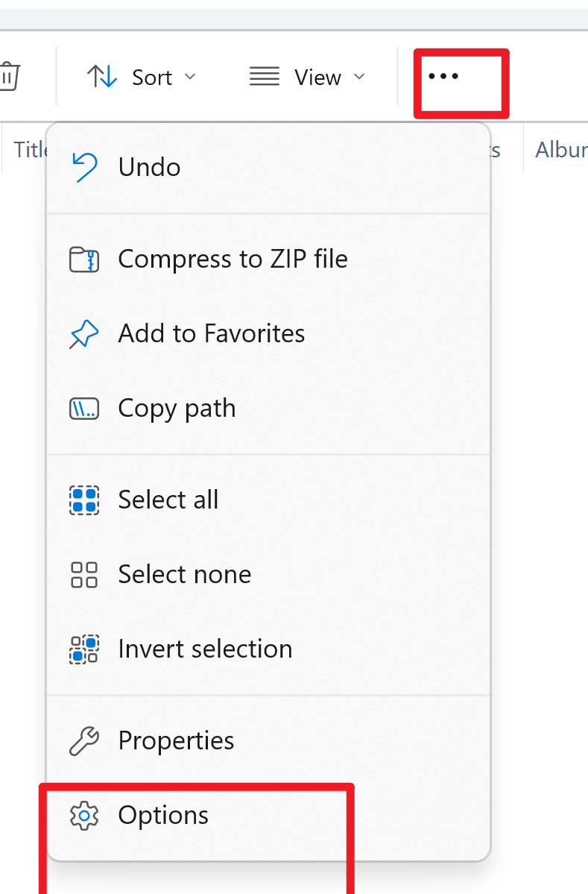Click the pin icon for Favorites
Viewport: 588px width, 894px height.
pyautogui.click(x=83, y=333)
